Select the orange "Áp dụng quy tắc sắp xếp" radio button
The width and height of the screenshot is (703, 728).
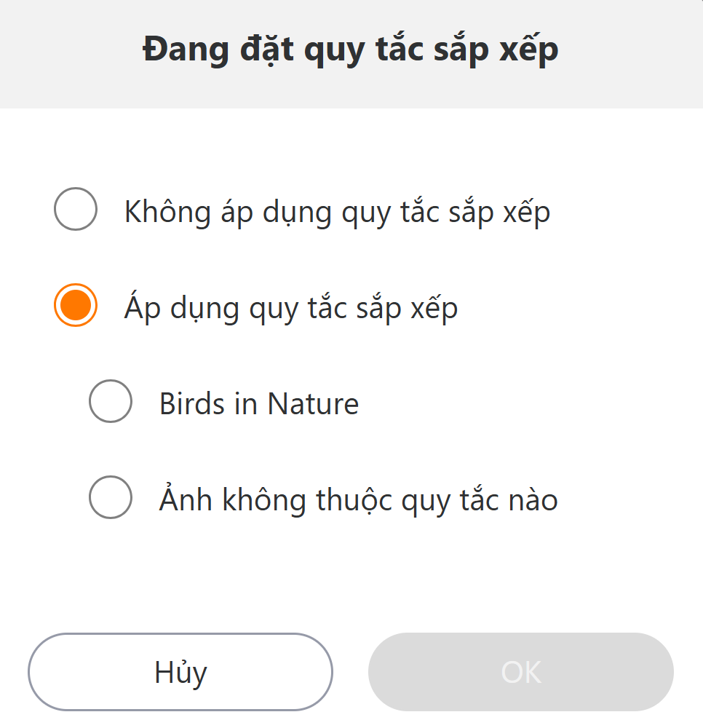click(76, 305)
